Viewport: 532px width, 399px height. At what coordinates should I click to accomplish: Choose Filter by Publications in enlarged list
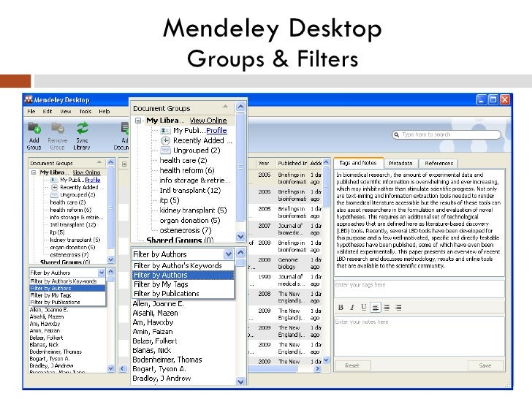[x=183, y=294]
